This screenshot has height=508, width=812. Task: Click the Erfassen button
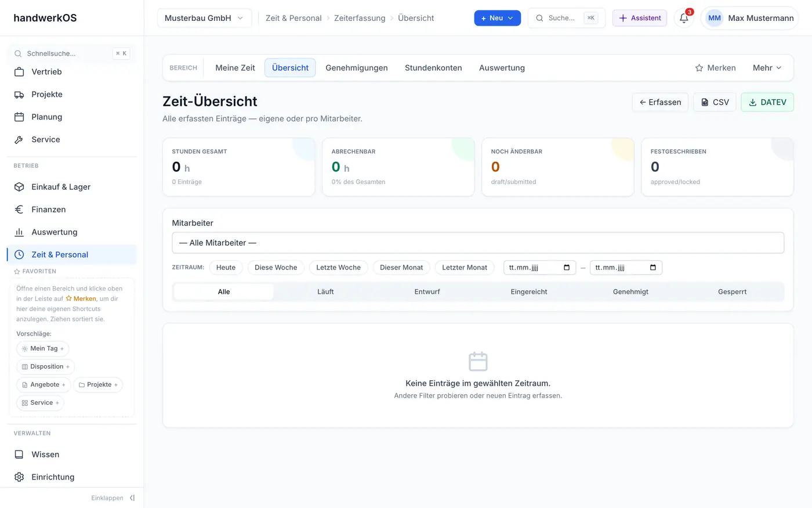(660, 102)
